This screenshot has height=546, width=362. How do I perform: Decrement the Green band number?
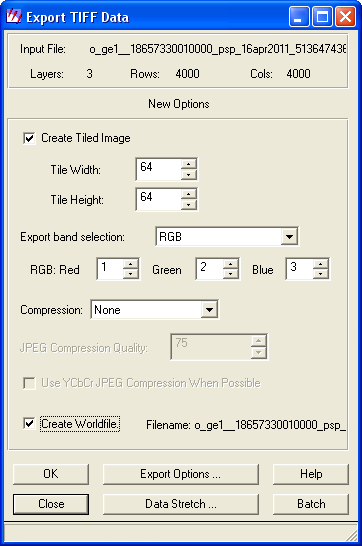(x=230, y=274)
